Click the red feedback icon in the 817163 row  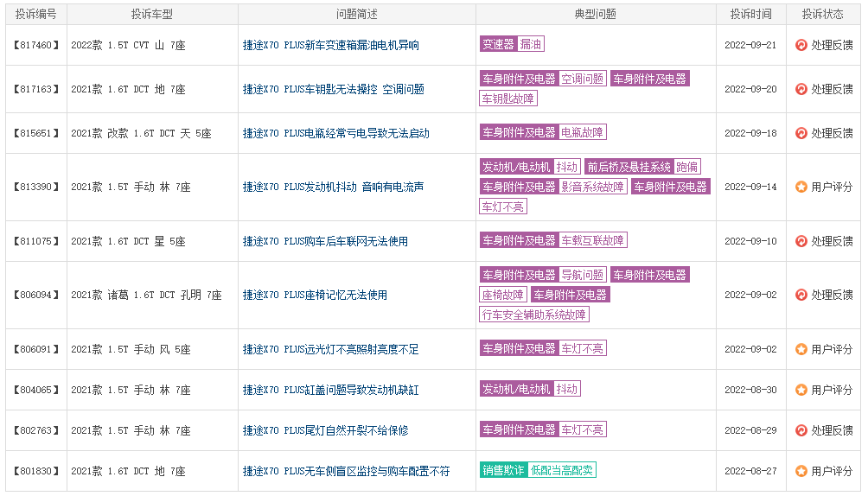(x=801, y=89)
